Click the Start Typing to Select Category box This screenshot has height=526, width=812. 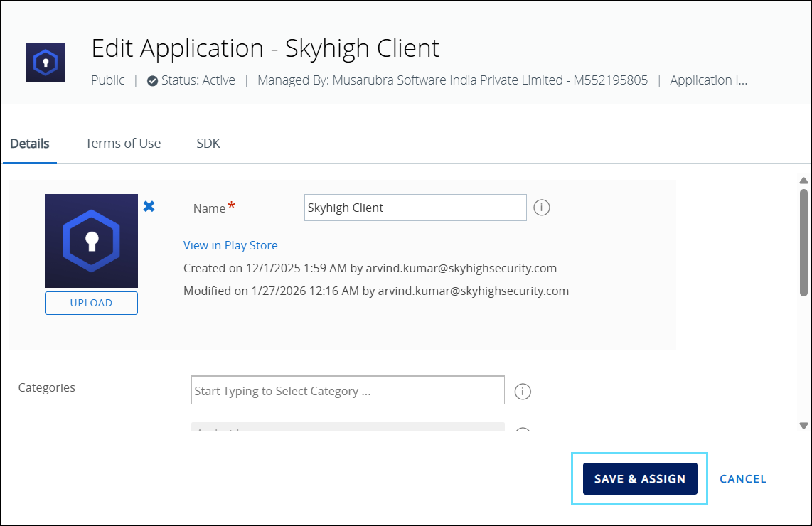(x=348, y=391)
